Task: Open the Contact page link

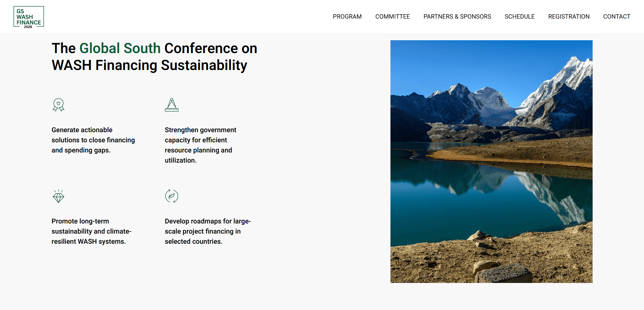Action: pyautogui.click(x=616, y=17)
